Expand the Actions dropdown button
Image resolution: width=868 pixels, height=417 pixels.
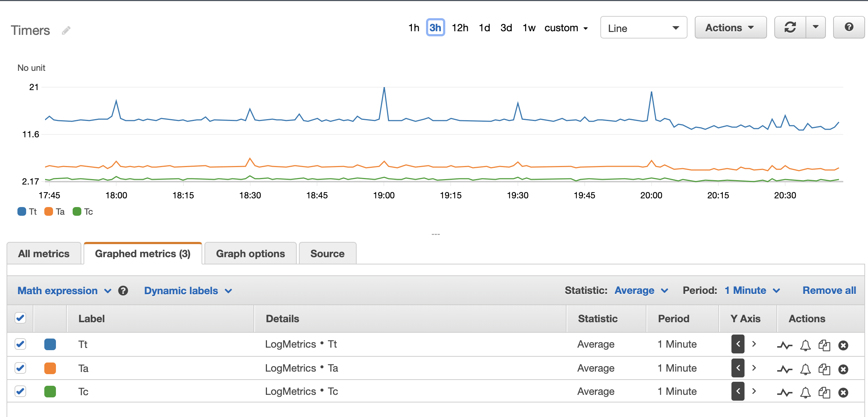point(730,28)
